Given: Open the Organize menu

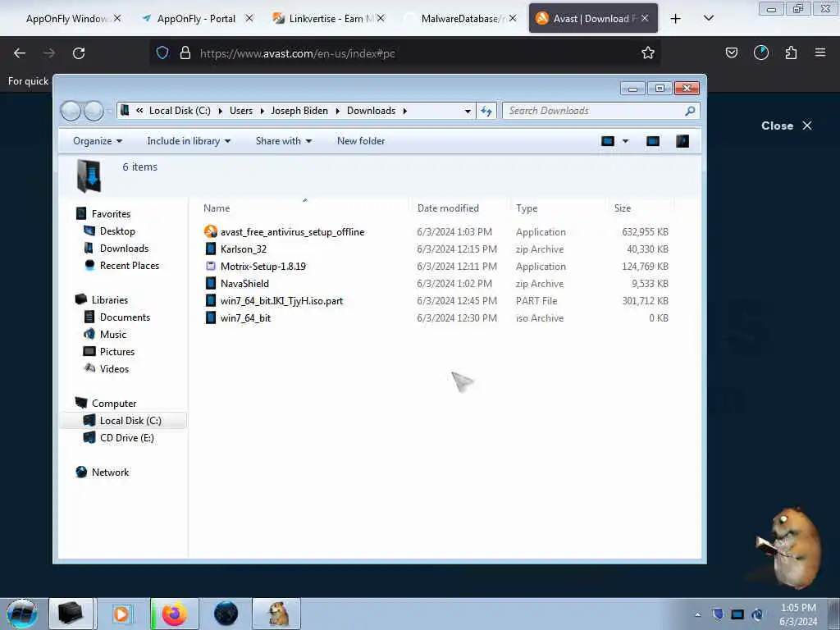Looking at the screenshot, I should pyautogui.click(x=98, y=141).
